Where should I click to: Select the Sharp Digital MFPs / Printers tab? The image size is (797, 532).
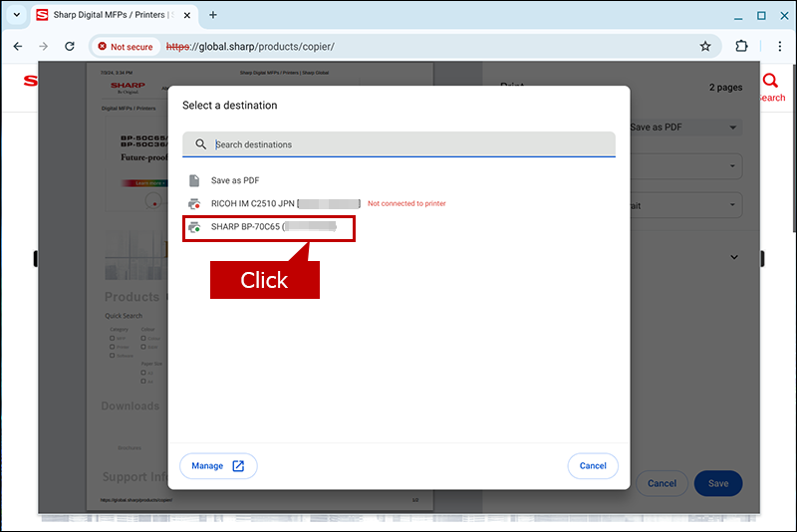click(x=115, y=15)
